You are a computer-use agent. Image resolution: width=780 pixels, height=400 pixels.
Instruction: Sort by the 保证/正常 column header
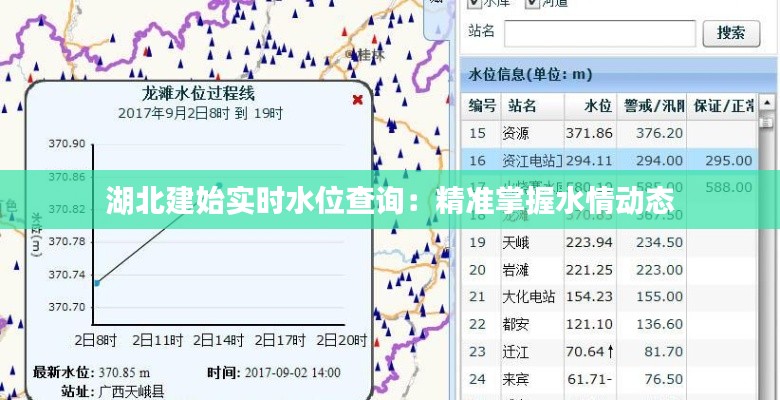(x=722, y=105)
